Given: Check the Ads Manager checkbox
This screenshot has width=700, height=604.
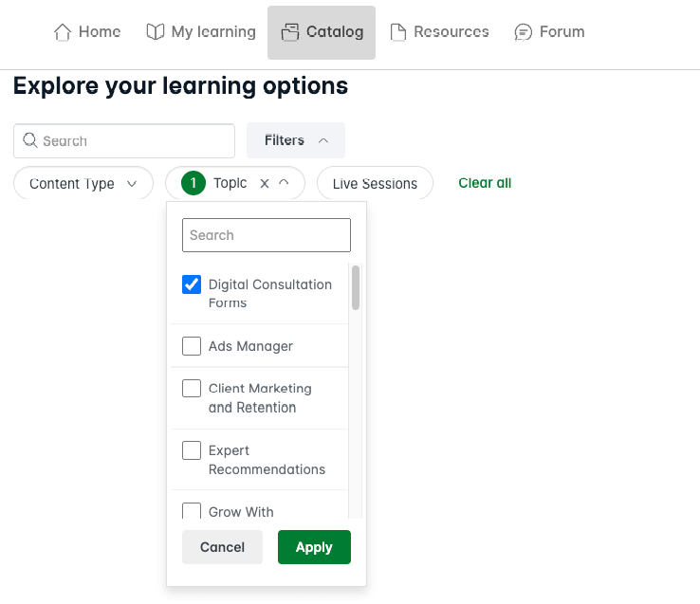Looking at the screenshot, I should click(x=192, y=346).
